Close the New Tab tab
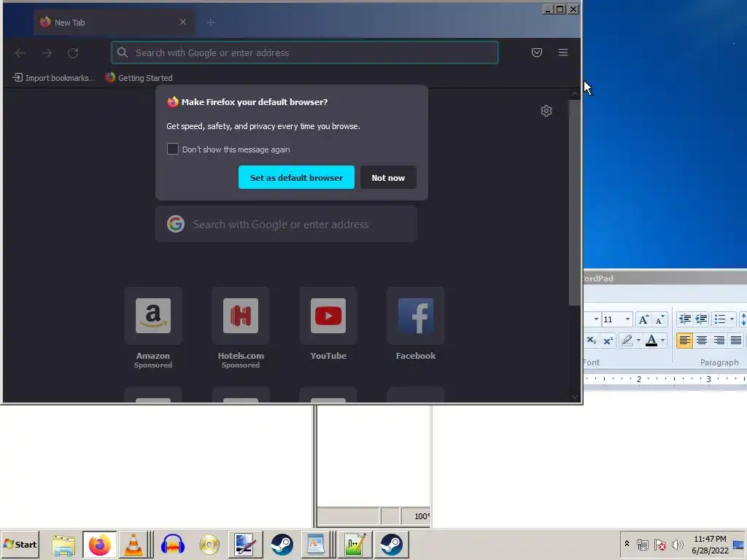Screen dimensions: 747x560 pos(183,22)
